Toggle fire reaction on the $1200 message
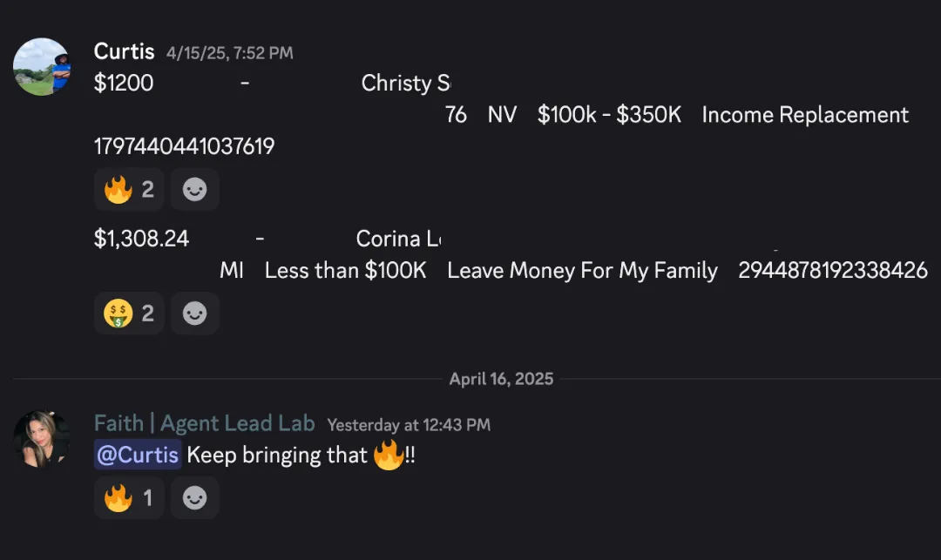 pyautogui.click(x=129, y=190)
